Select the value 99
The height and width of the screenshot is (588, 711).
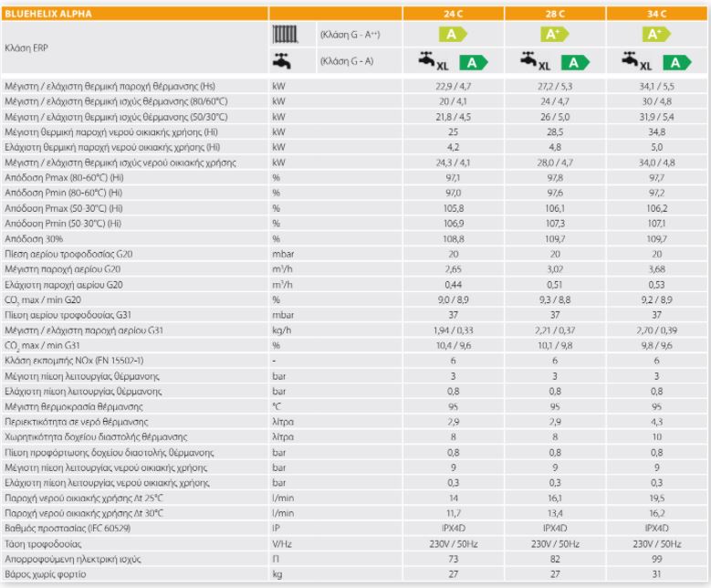point(656,559)
